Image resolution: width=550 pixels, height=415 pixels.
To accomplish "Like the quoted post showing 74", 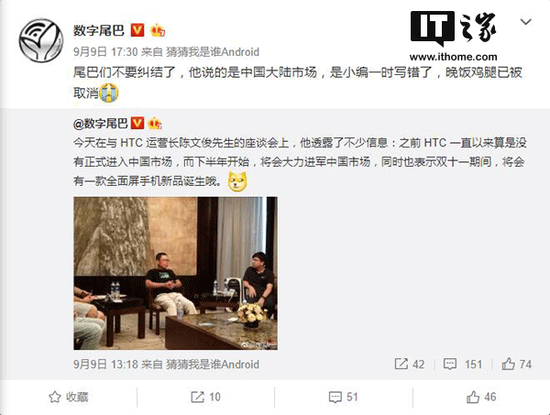I will pyautogui.click(x=516, y=364).
